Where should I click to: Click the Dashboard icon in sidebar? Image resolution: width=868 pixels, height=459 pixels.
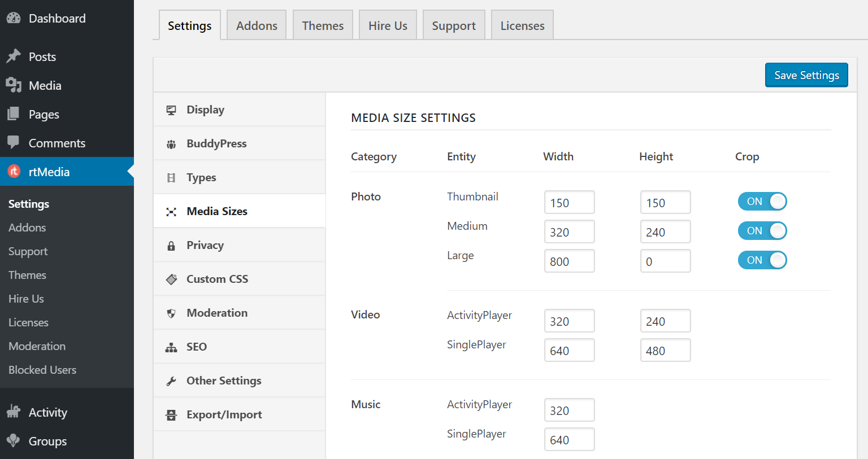coord(14,18)
